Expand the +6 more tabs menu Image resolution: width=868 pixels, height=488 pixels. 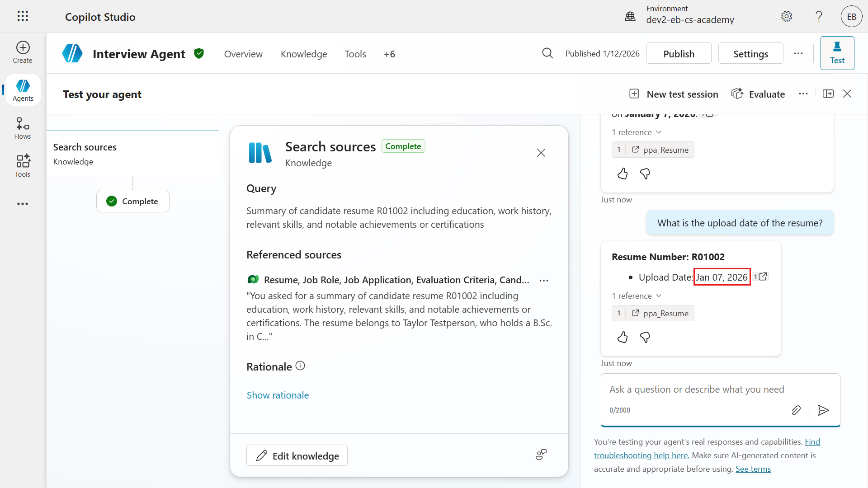click(x=389, y=54)
